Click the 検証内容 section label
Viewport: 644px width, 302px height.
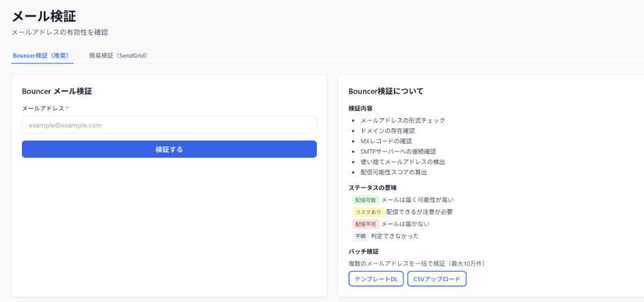pos(360,108)
